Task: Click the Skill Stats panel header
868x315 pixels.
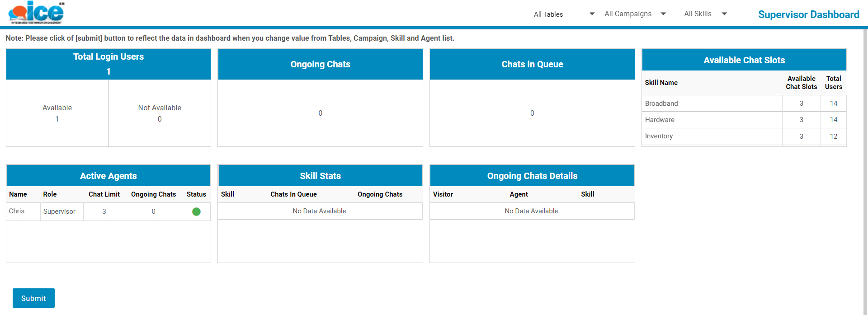Action: coord(320,176)
